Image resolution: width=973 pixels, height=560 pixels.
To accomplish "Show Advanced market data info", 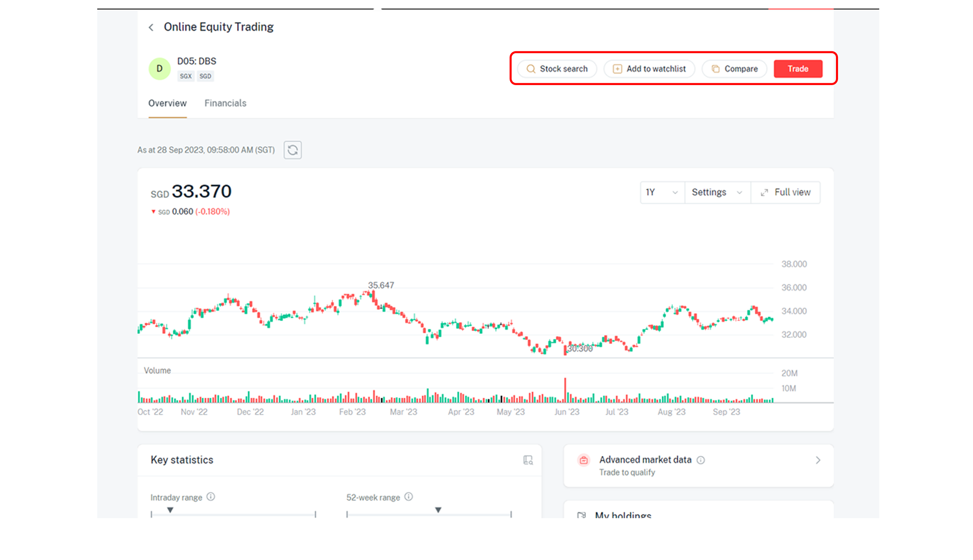I will (x=700, y=460).
